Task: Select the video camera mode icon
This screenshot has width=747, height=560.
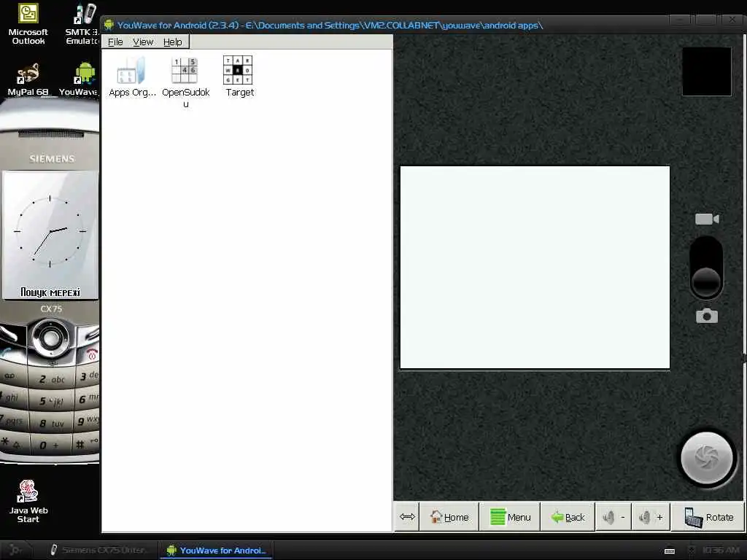Action: click(x=706, y=219)
